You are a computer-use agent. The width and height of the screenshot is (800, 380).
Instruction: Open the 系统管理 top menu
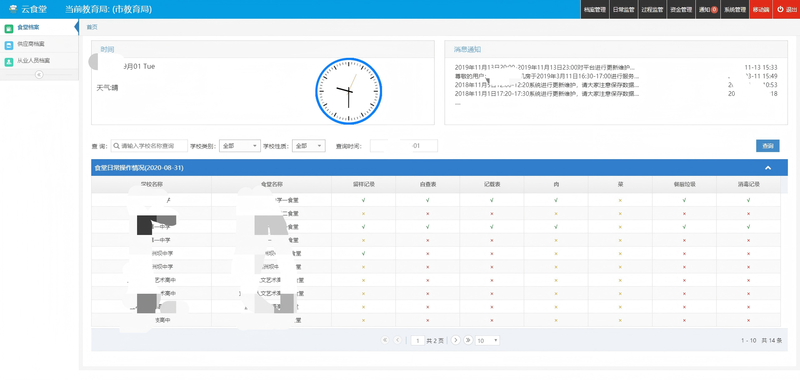735,9
